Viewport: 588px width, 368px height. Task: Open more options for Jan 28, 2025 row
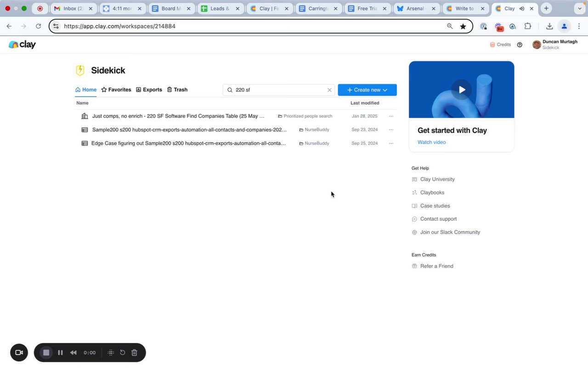pos(391,116)
